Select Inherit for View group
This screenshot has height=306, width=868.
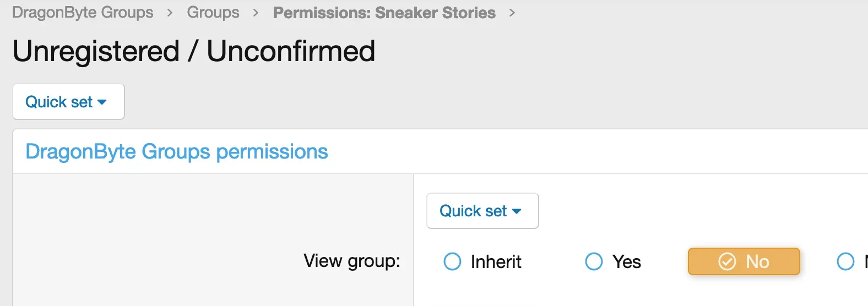click(482, 261)
